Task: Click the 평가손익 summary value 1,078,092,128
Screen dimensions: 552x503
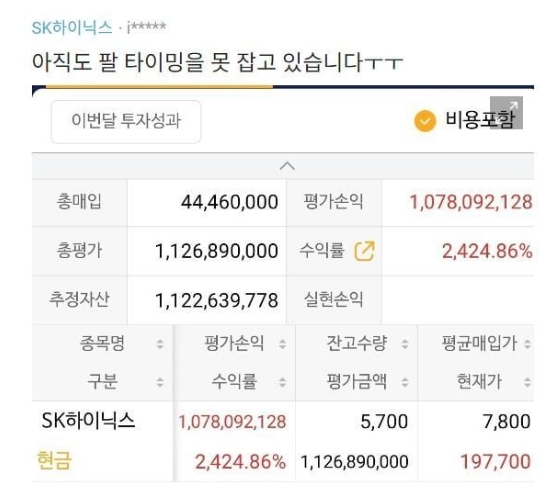Action: pyautogui.click(x=471, y=202)
